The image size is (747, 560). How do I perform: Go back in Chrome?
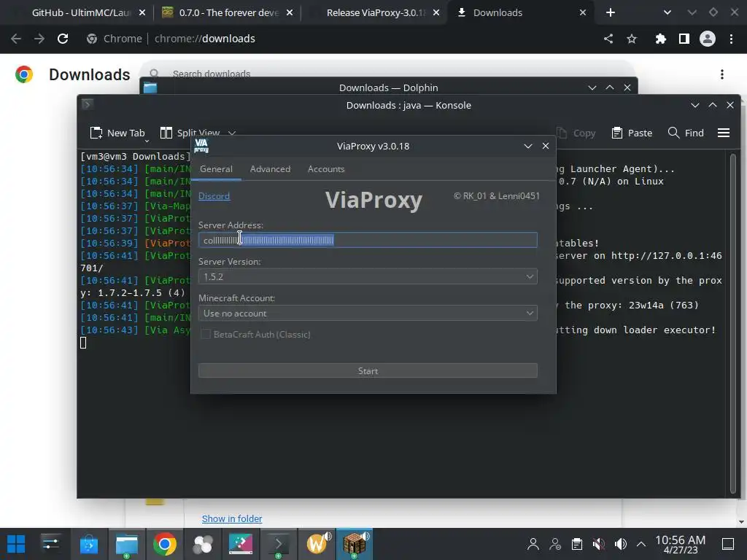[x=16, y=39]
